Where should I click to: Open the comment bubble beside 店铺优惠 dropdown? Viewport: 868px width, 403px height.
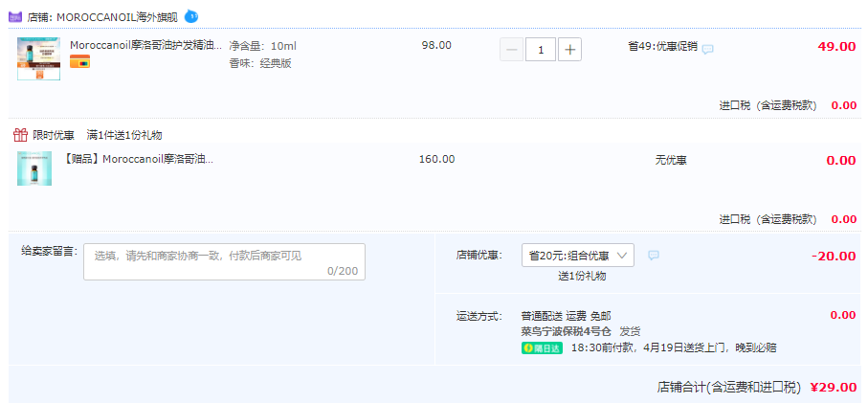tap(654, 256)
